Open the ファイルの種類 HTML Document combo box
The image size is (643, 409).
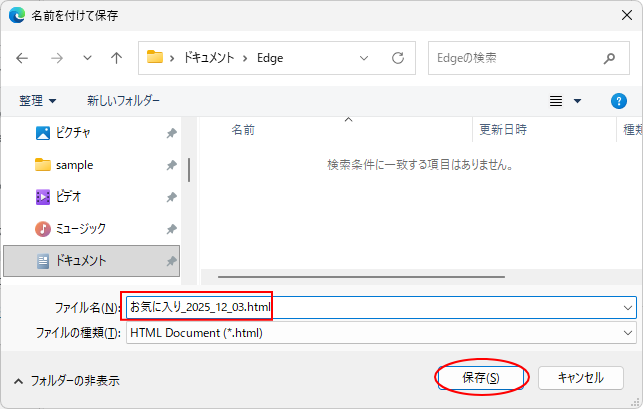(x=381, y=333)
